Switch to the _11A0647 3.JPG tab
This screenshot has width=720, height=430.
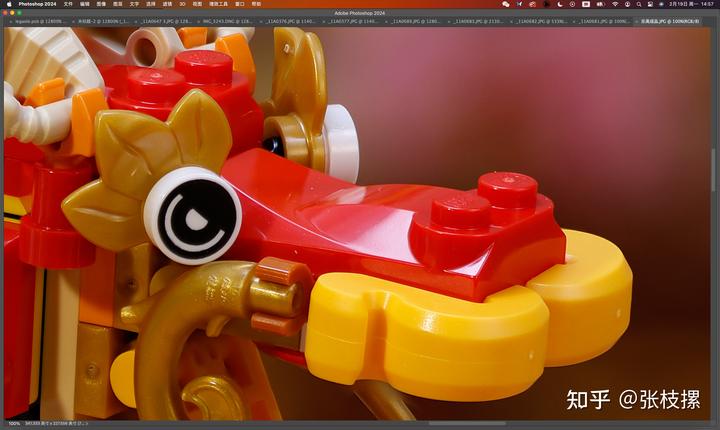166,21
